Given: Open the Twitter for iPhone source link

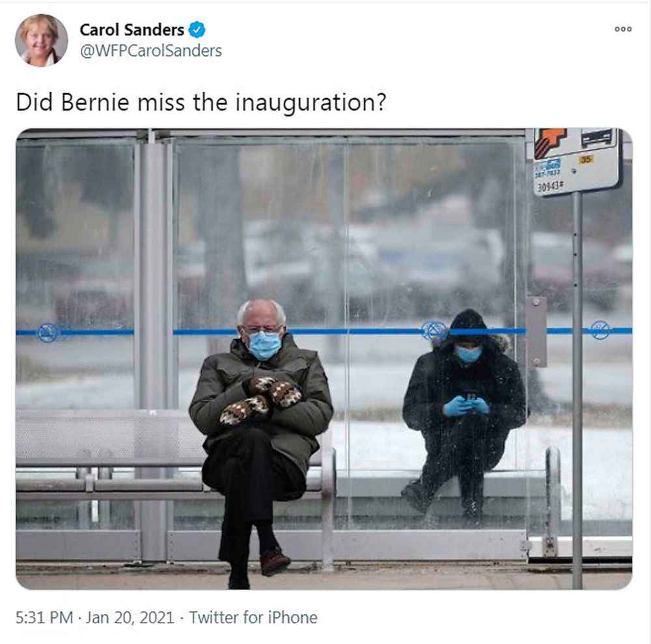Looking at the screenshot, I should coord(253,617).
